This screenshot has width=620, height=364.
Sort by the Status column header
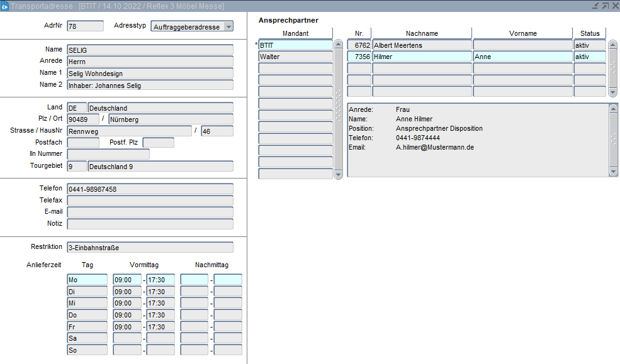click(x=589, y=33)
